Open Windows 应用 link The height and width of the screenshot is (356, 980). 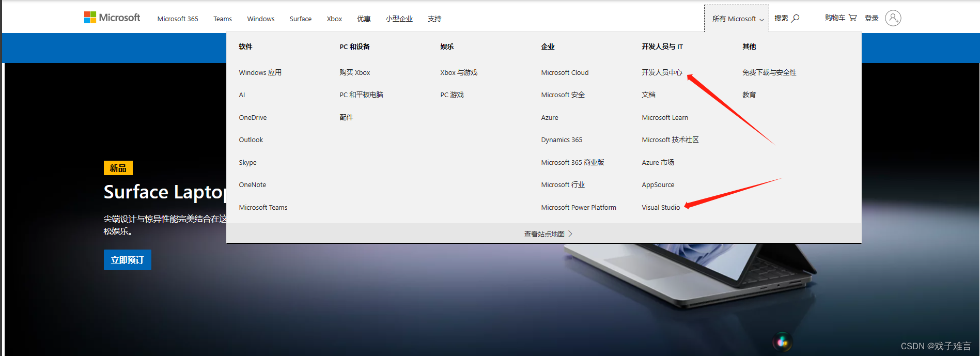click(260, 72)
